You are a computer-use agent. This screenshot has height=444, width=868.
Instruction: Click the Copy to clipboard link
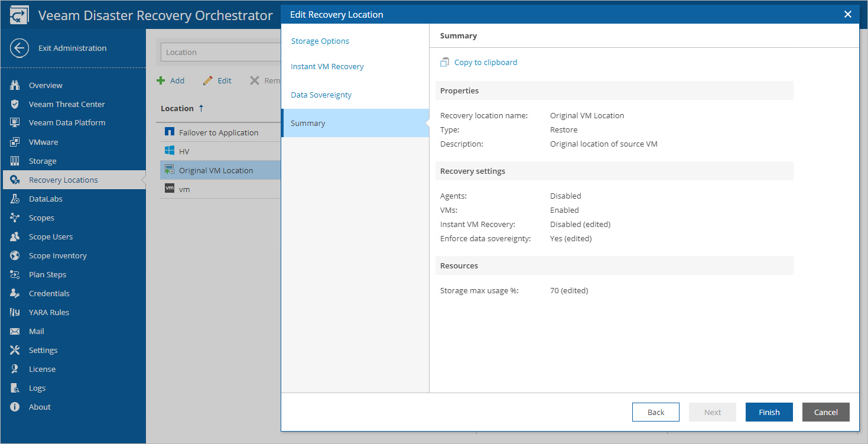tap(486, 62)
